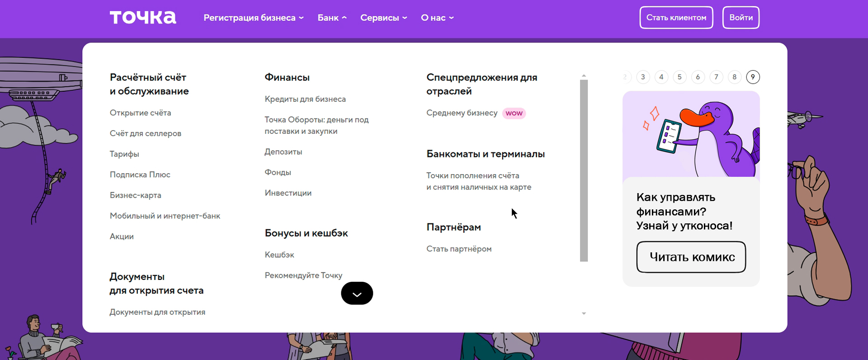
Task: Open Точка Обороты link
Action: coord(316,125)
